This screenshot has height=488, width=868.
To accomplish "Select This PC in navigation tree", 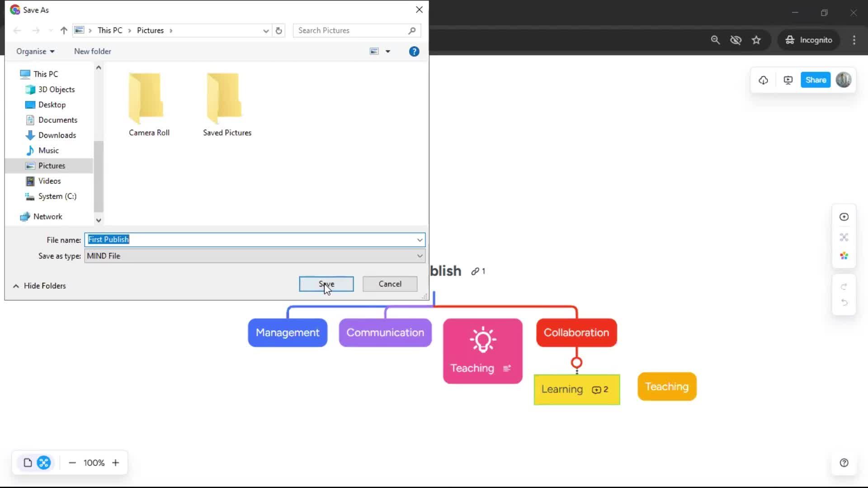I will coord(45,74).
